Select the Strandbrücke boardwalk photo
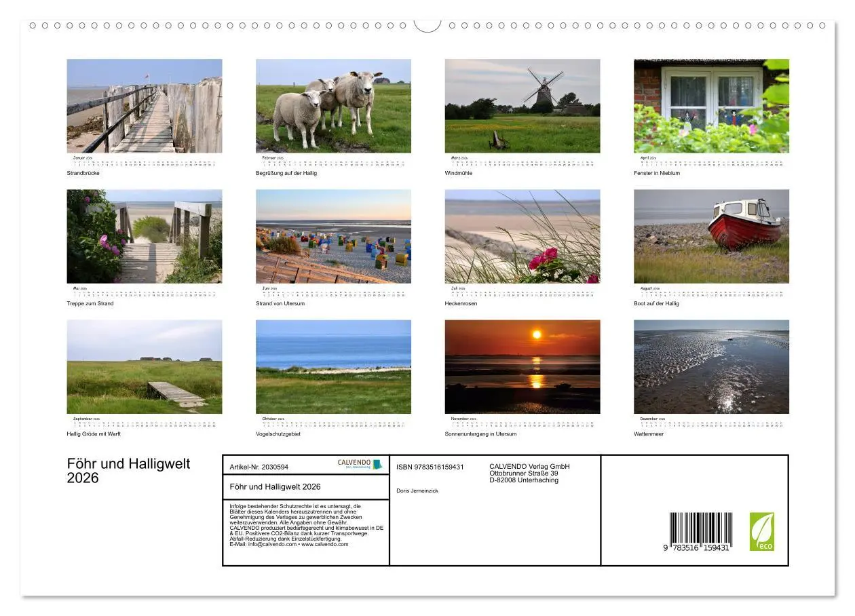The width and height of the screenshot is (855, 616). (145, 106)
